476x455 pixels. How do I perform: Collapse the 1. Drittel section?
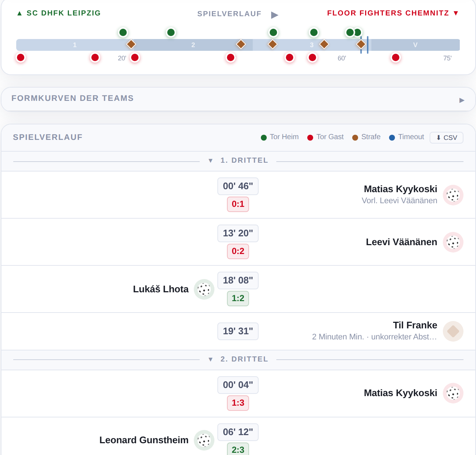pos(238,161)
